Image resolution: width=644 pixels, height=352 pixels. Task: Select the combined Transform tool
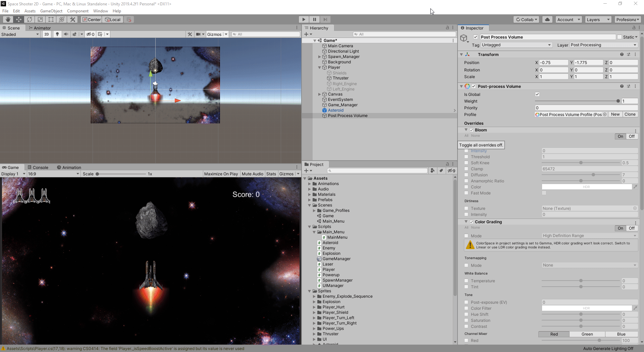click(62, 19)
